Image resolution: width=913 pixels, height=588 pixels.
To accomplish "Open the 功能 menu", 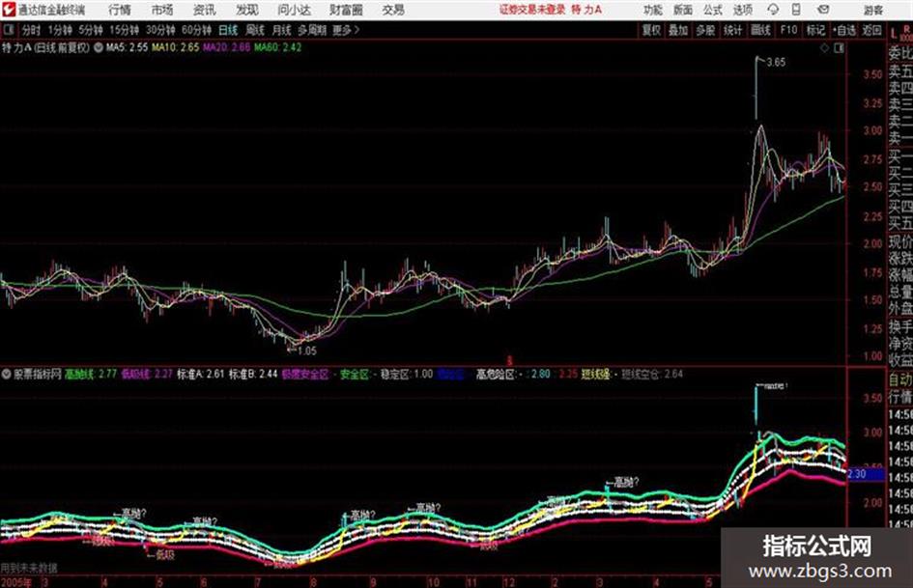I will point(653,10).
